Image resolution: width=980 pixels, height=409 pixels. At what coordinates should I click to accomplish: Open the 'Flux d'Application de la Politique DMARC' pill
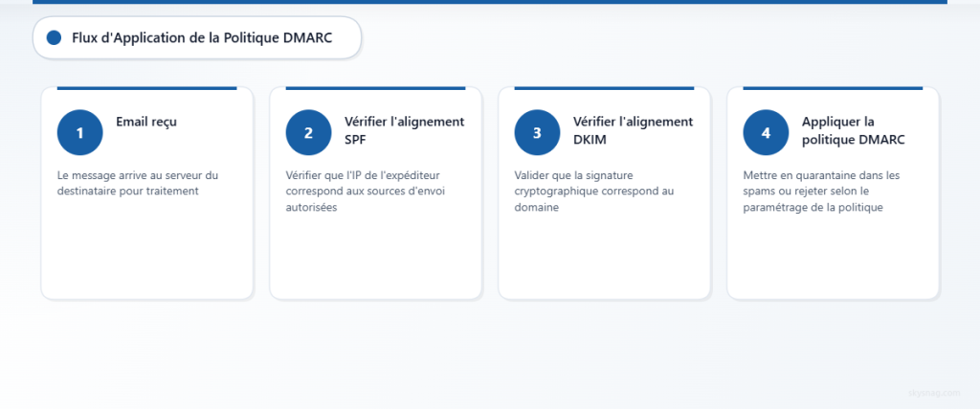[197, 38]
